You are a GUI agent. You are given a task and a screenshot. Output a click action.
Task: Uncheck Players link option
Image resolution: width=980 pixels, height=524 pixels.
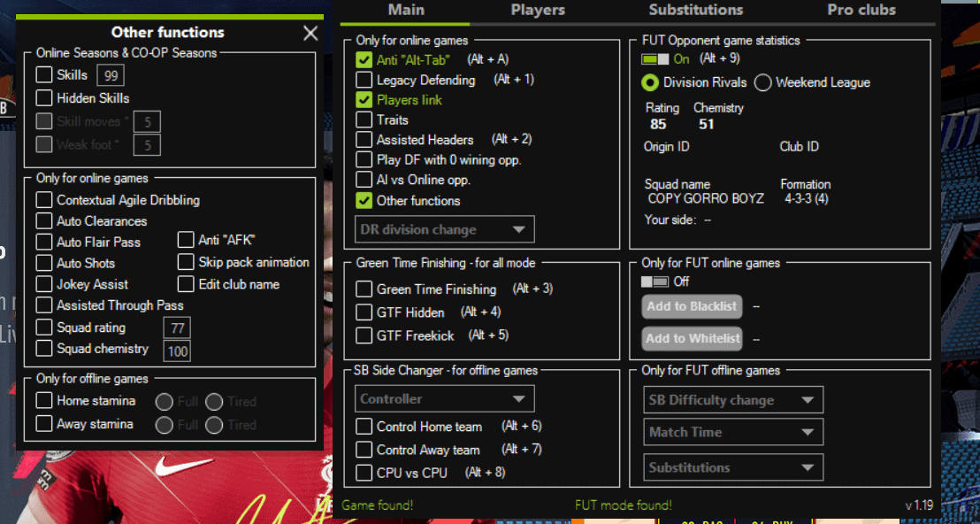pyautogui.click(x=364, y=100)
